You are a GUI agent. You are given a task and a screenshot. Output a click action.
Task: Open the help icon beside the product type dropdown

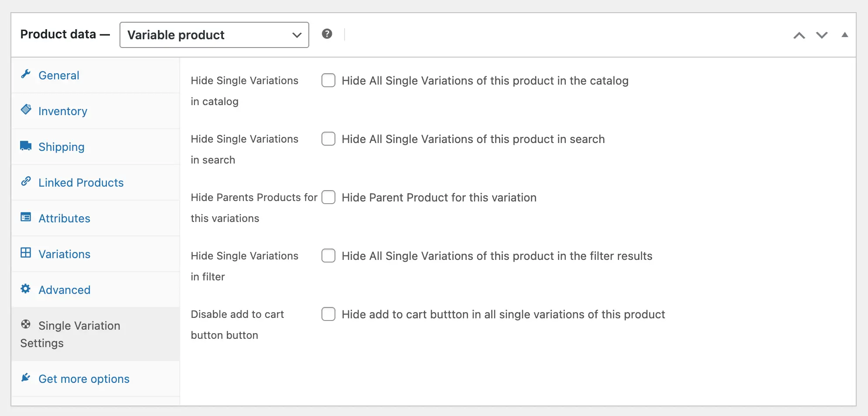pyautogui.click(x=327, y=34)
